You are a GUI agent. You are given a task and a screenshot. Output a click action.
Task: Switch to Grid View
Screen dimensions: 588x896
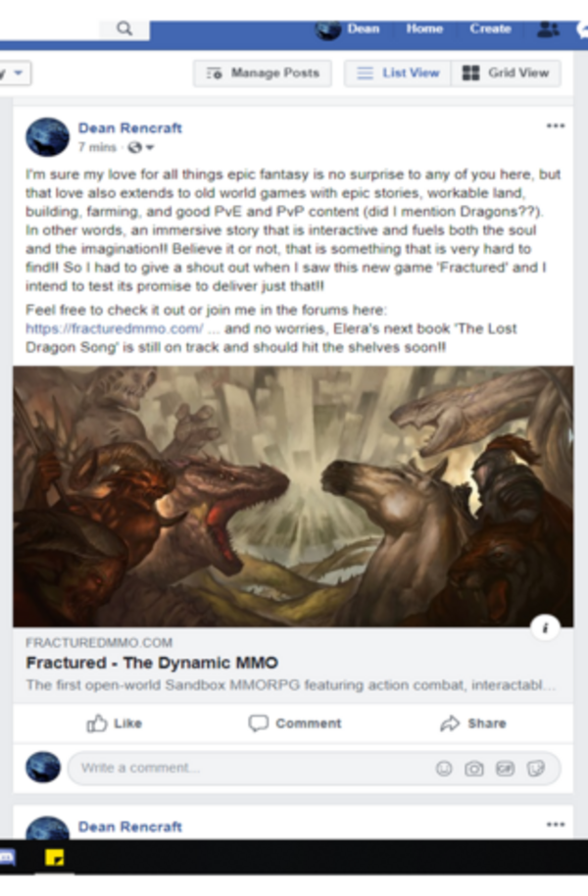506,74
